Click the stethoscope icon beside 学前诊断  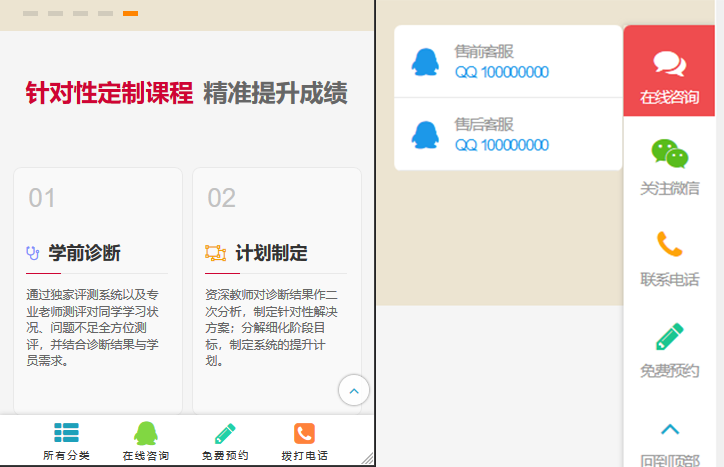point(33,253)
